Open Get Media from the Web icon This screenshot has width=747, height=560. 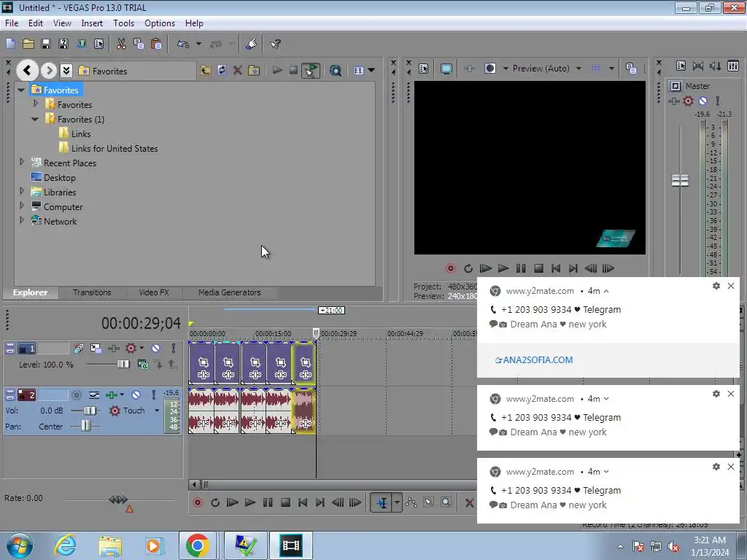(x=336, y=71)
